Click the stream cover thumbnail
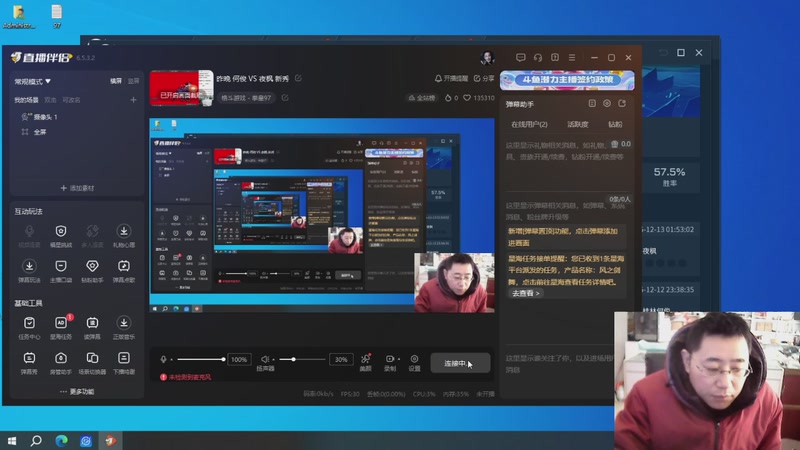800x450 pixels. point(182,88)
